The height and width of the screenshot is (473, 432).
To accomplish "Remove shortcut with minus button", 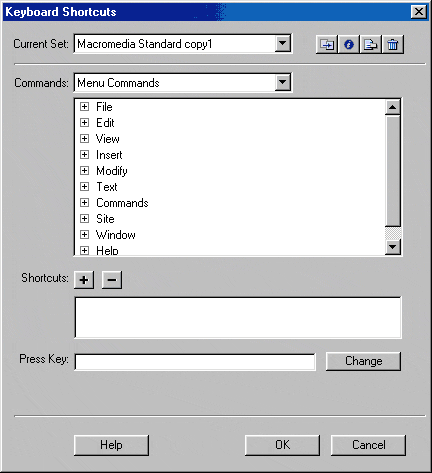I will click(x=112, y=280).
